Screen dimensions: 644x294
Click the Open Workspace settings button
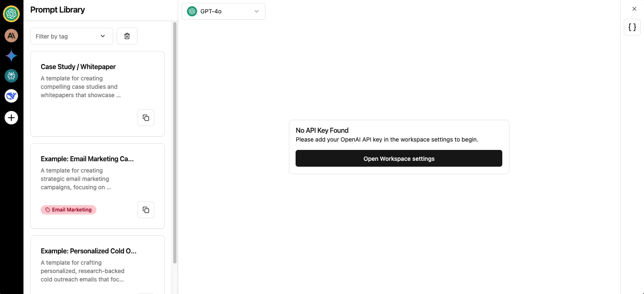[399, 158]
